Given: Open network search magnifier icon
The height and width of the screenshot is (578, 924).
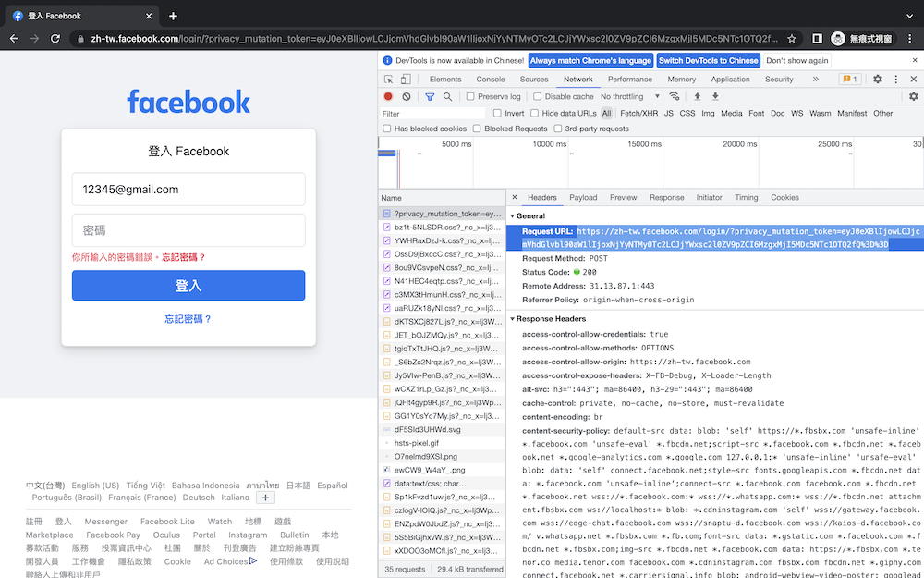Looking at the screenshot, I should pos(448,96).
